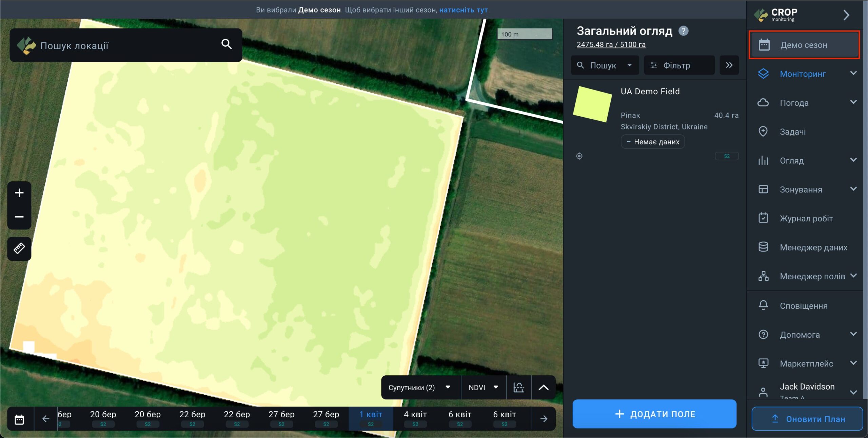Image resolution: width=868 pixels, height=438 pixels.
Task: Click the натисніть тут link
Action: (463, 10)
